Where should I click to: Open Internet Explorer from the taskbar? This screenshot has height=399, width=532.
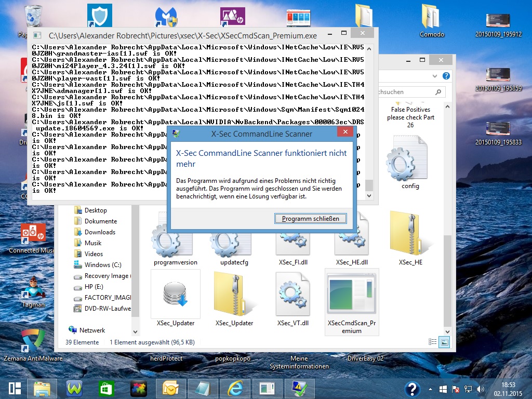pyautogui.click(x=235, y=389)
